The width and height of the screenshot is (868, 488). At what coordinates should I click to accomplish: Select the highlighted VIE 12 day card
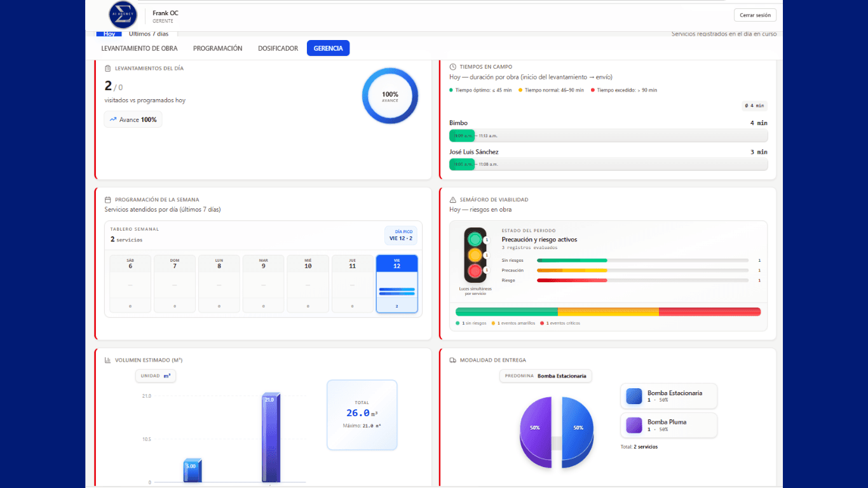(397, 284)
